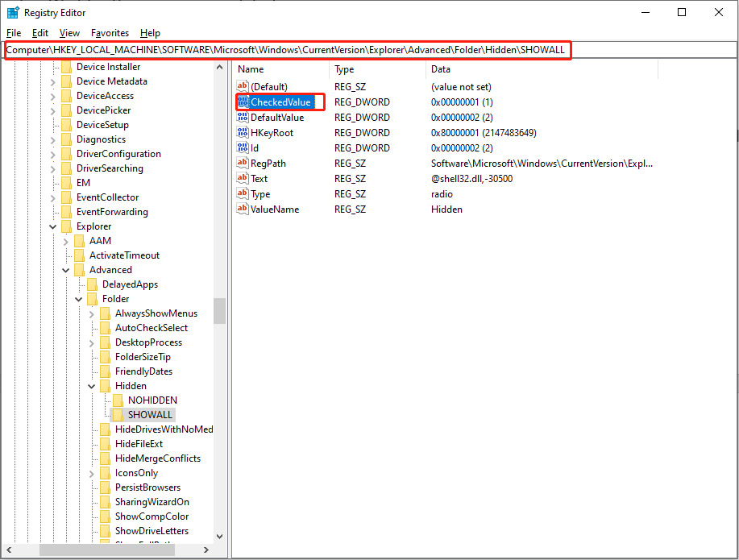Click the Text string value icon
This screenshot has height=560, width=739.
(243, 179)
